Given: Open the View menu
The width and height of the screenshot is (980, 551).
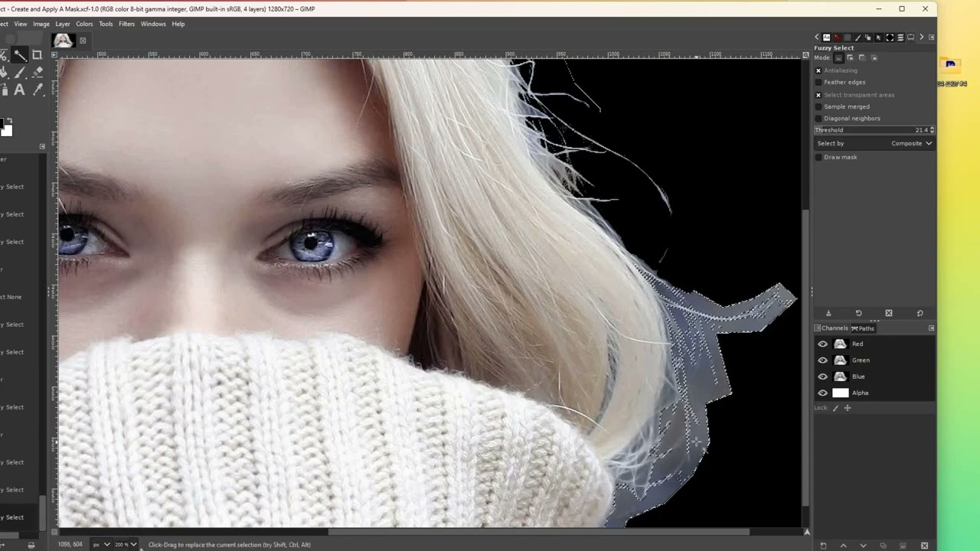Looking at the screenshot, I should [x=20, y=24].
